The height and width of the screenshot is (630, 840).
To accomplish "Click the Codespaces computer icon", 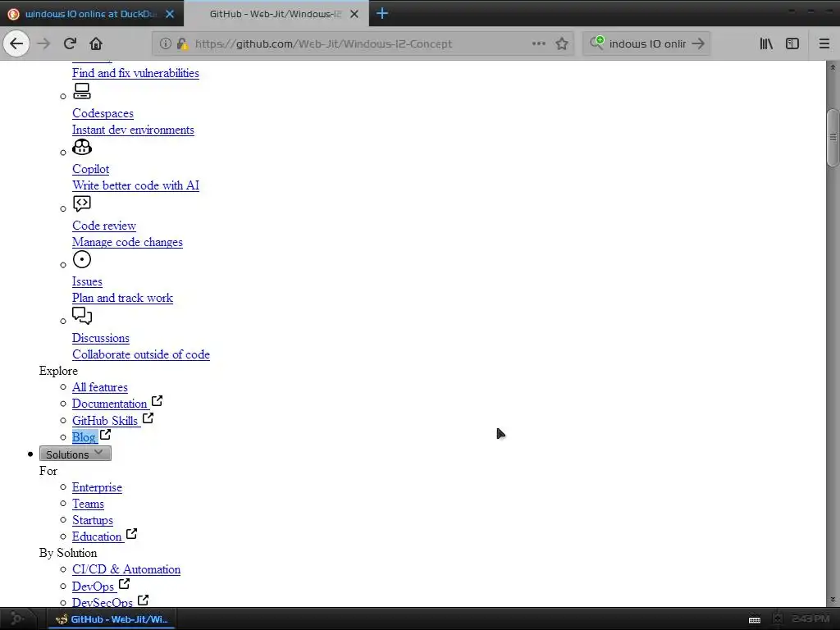I will point(82,91).
